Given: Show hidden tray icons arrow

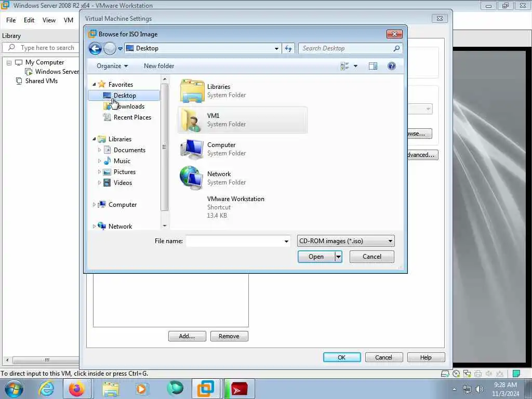Looking at the screenshot, I should 454,389.
